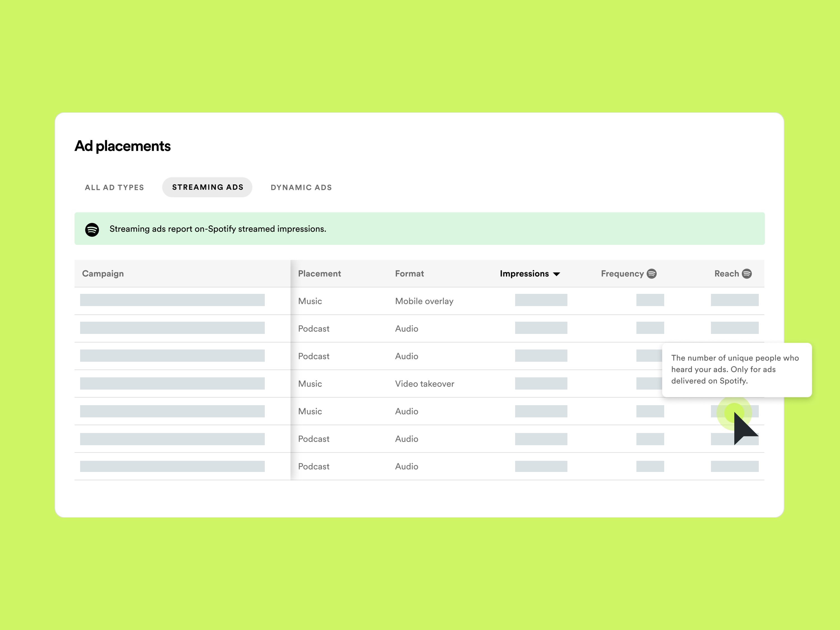
Task: Click the Format column header
Action: click(409, 274)
